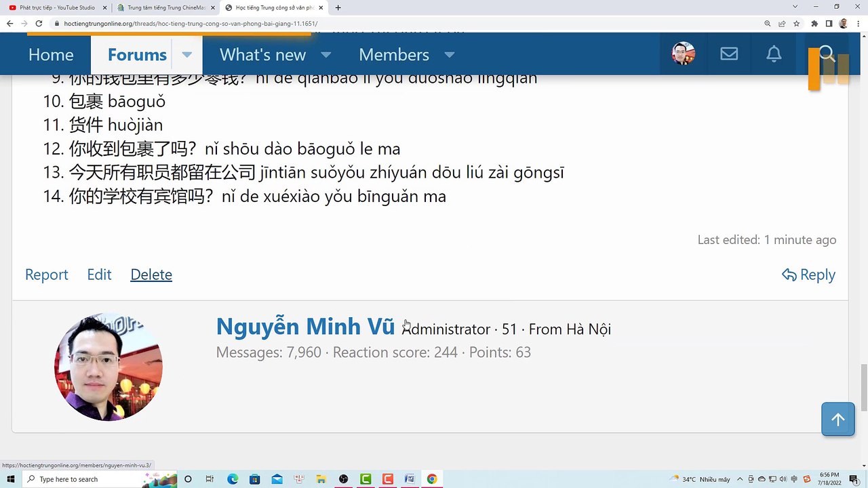Viewport: 868px width, 488px height.
Task: Open Cortana circle icon in taskbar
Action: pos(188,479)
